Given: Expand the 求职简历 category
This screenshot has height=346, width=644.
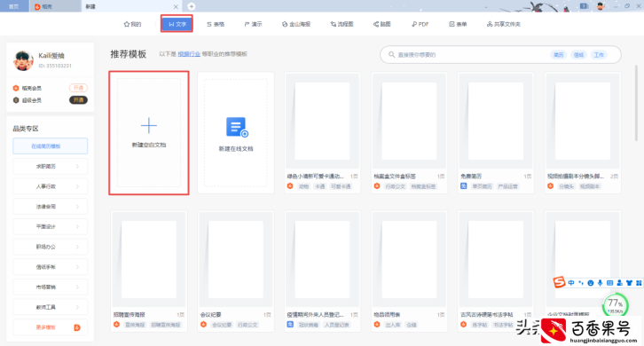Looking at the screenshot, I should coord(50,166).
